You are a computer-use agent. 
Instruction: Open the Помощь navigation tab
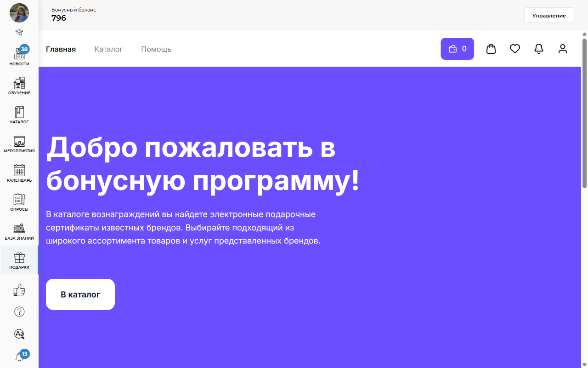(x=156, y=49)
